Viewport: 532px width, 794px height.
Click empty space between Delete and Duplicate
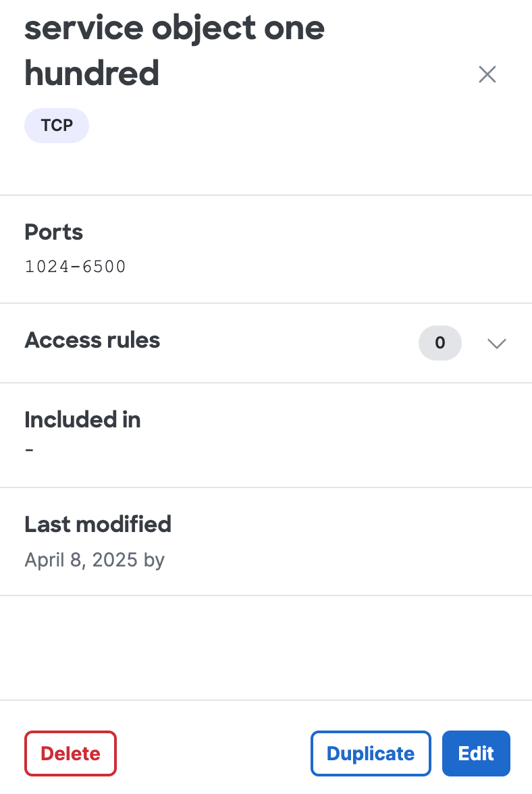(213, 753)
